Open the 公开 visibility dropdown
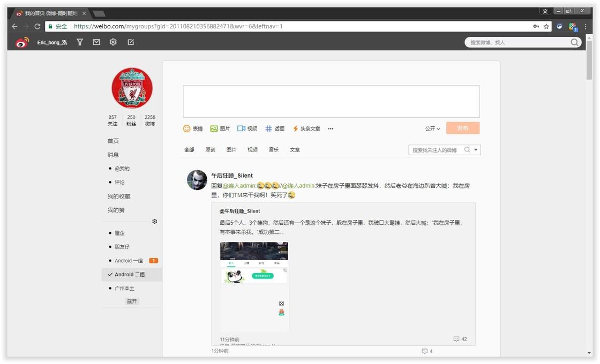This screenshot has height=364, width=600. (432, 128)
